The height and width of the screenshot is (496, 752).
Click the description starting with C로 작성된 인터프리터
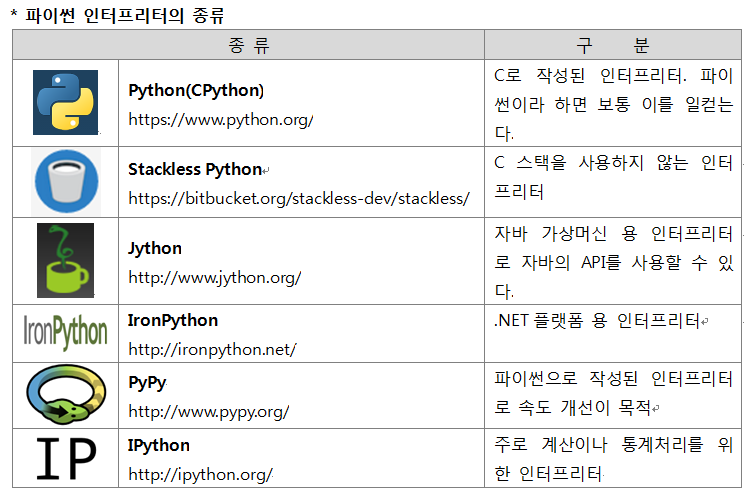(613, 104)
